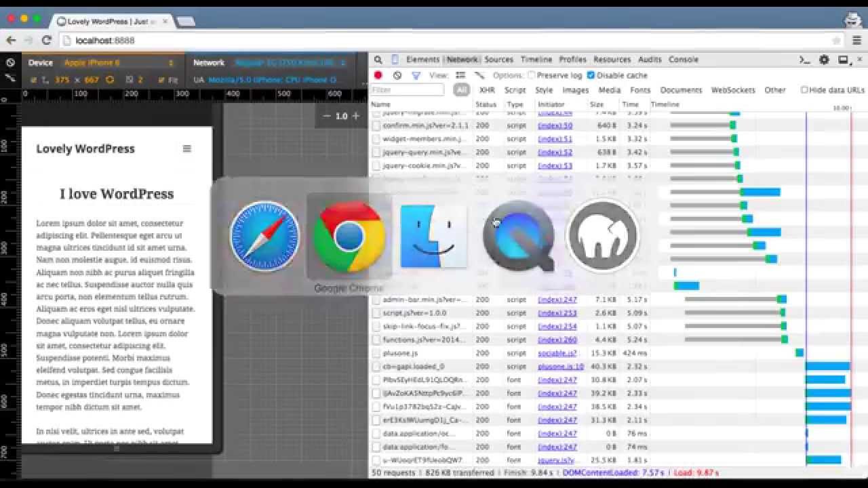Choose Finder in the app switcher
Viewport: 868px width, 488px height.
tap(433, 236)
